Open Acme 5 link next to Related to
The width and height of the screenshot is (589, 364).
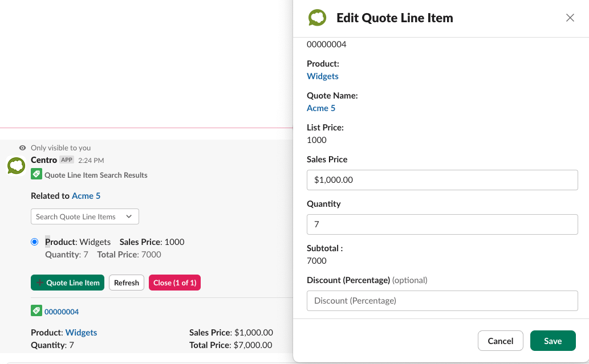click(86, 196)
